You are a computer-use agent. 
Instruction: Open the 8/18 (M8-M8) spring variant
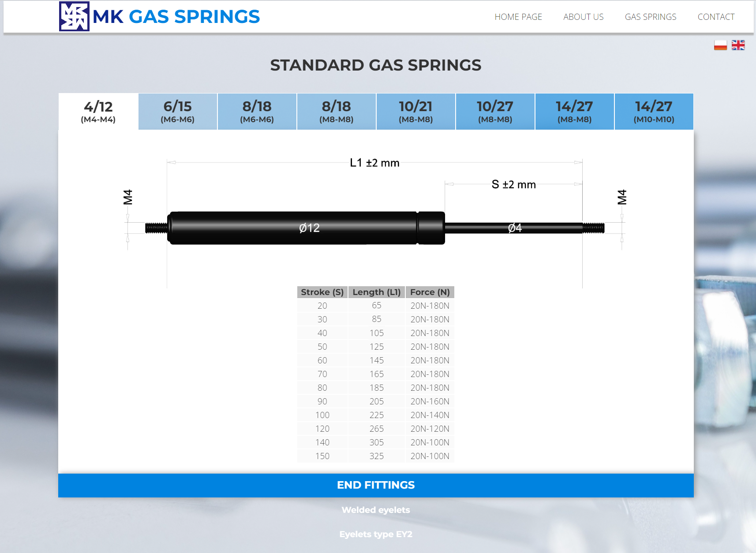tap(336, 111)
